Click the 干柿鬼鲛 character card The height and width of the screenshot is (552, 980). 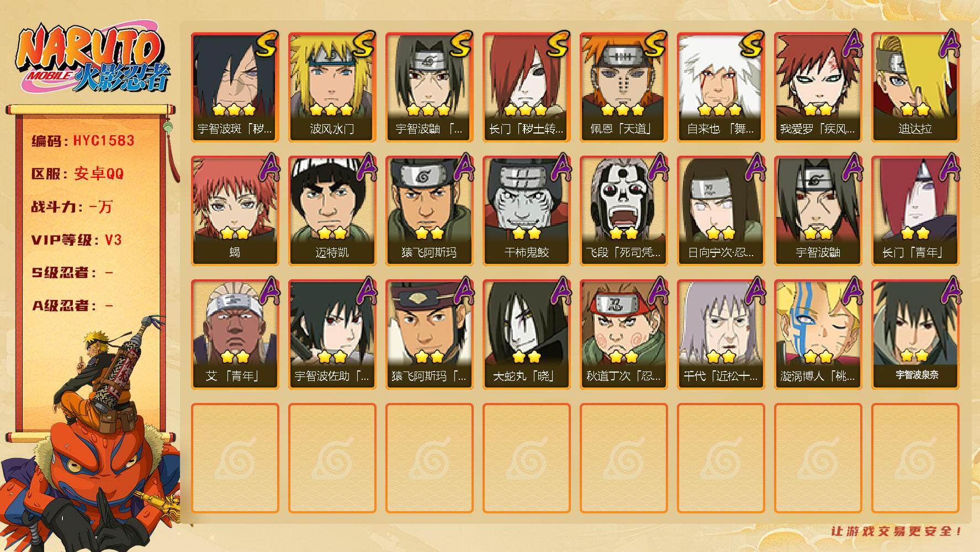click(x=526, y=211)
